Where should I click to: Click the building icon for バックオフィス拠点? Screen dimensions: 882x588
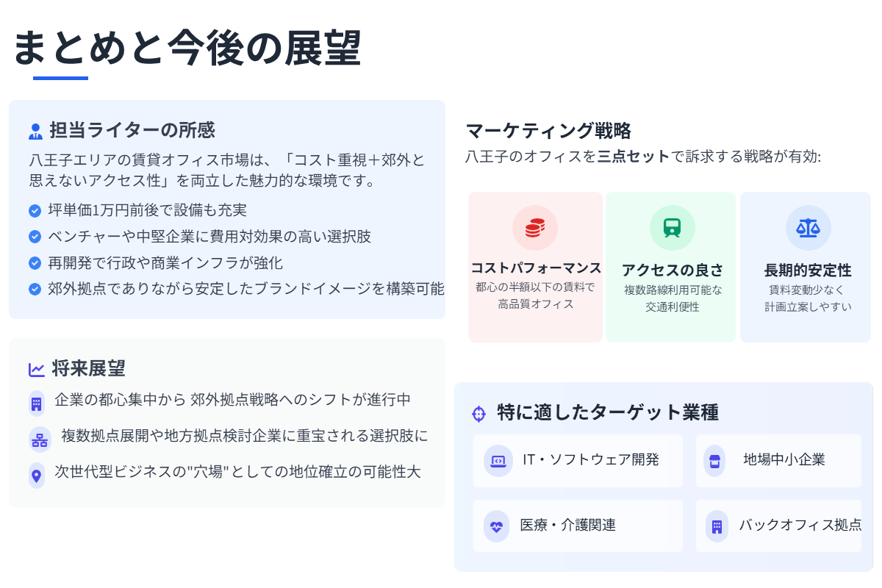click(x=717, y=526)
